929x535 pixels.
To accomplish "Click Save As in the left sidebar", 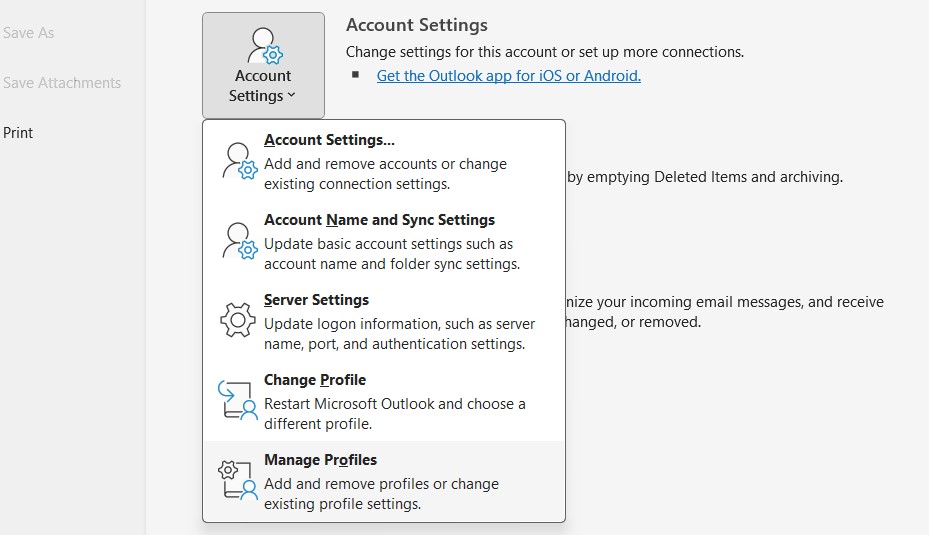I will pyautogui.click(x=28, y=33).
